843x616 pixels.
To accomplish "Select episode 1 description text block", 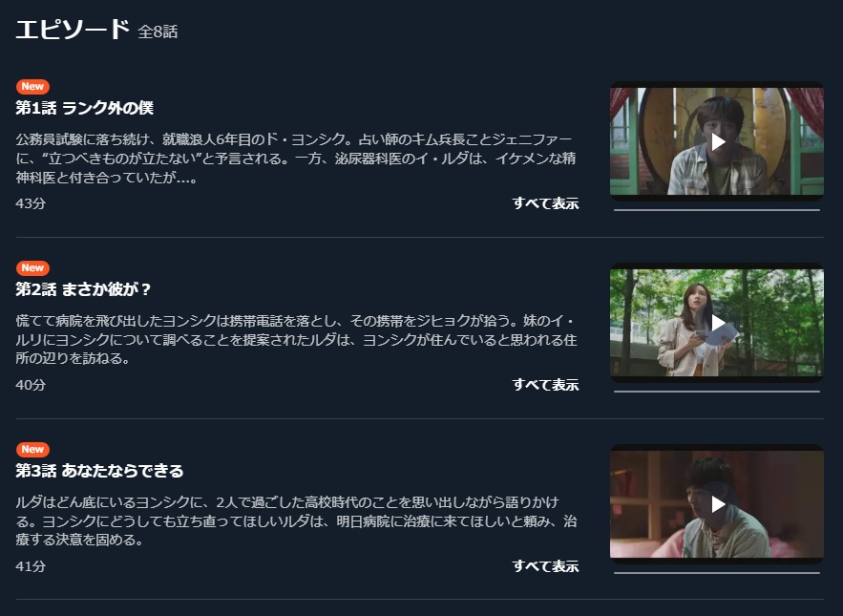I will [x=296, y=159].
